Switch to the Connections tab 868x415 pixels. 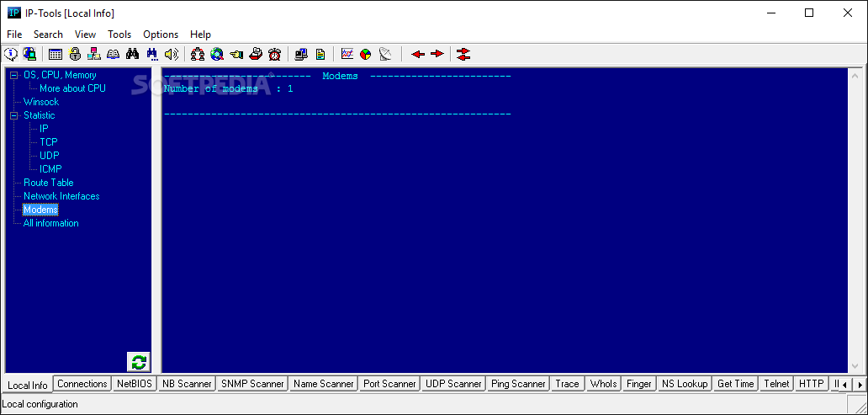point(82,383)
